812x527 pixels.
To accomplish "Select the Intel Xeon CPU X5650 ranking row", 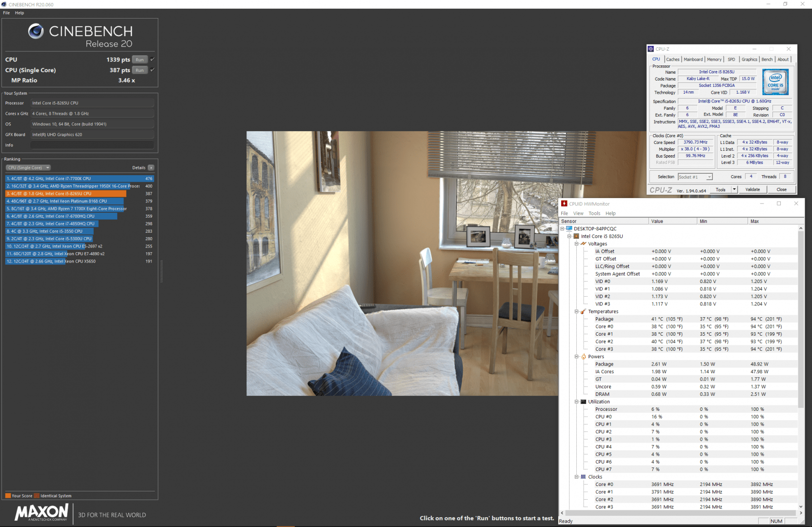I will (80, 261).
